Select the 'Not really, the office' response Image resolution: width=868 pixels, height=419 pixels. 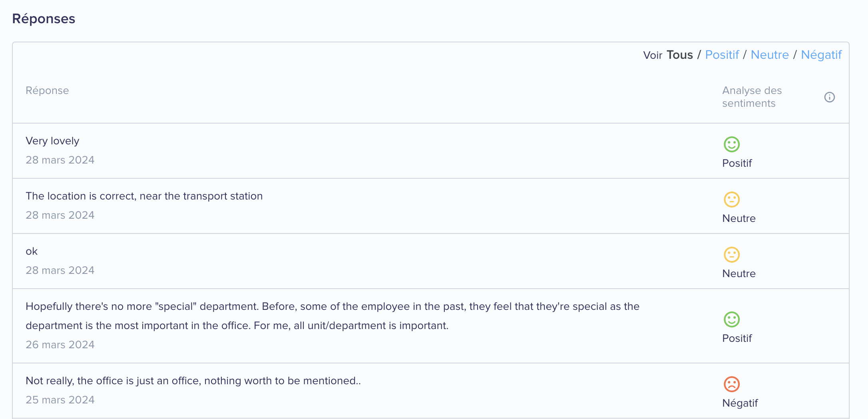193,381
